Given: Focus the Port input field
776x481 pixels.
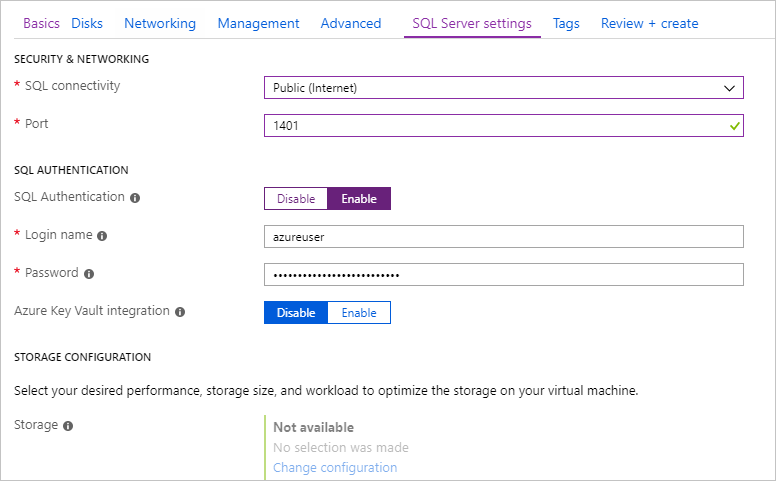Looking at the screenshot, I should (x=495, y=126).
